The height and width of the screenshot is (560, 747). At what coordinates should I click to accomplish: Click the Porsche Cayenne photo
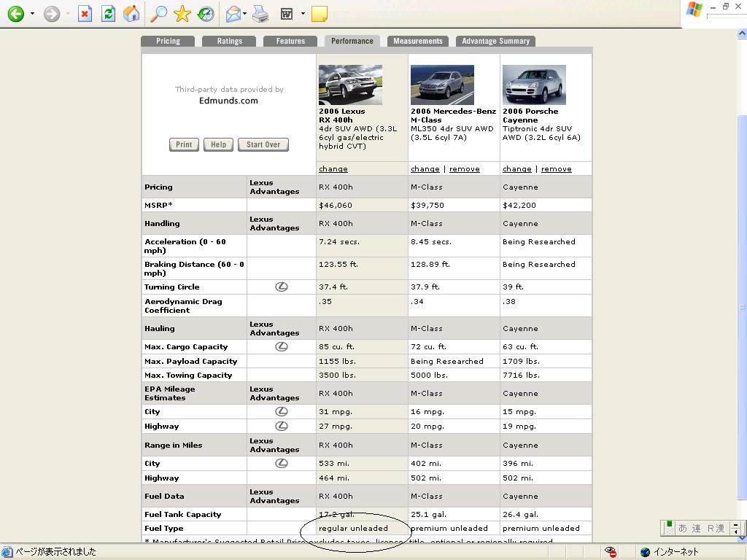pos(534,85)
